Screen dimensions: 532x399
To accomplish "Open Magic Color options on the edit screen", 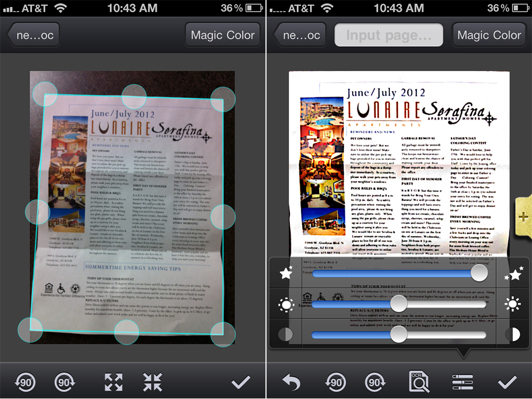I will coord(489,35).
